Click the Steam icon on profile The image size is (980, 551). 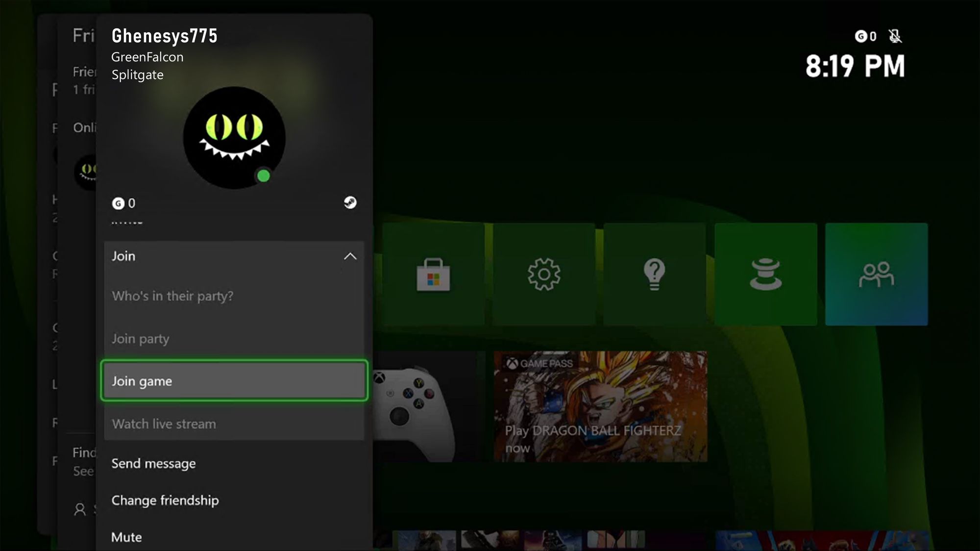[350, 202]
